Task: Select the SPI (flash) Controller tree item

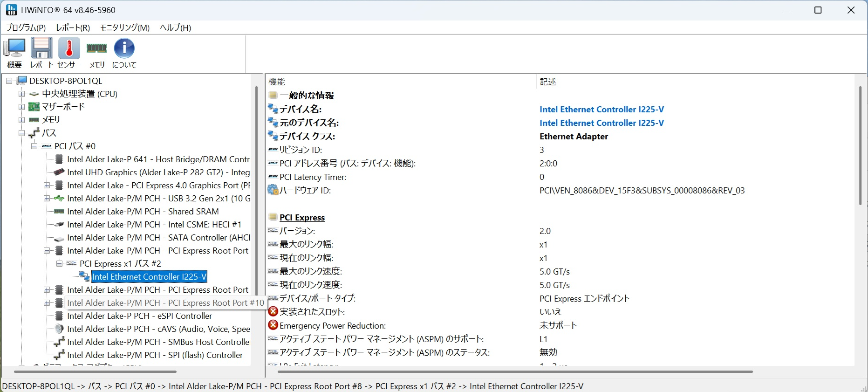Action: tap(155, 355)
